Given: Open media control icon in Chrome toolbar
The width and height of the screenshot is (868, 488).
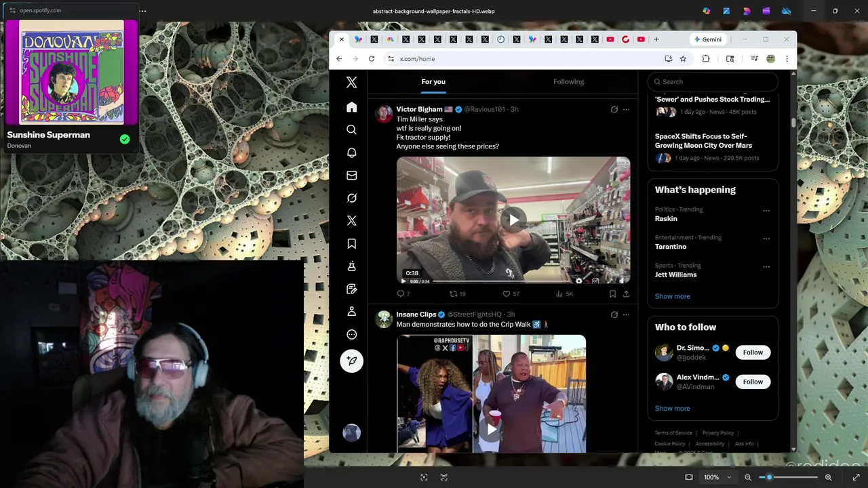Looking at the screenshot, I should 754,59.
